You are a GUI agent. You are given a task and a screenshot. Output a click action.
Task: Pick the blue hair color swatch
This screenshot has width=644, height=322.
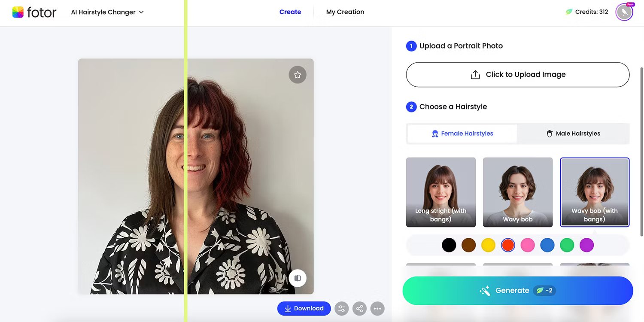547,245
